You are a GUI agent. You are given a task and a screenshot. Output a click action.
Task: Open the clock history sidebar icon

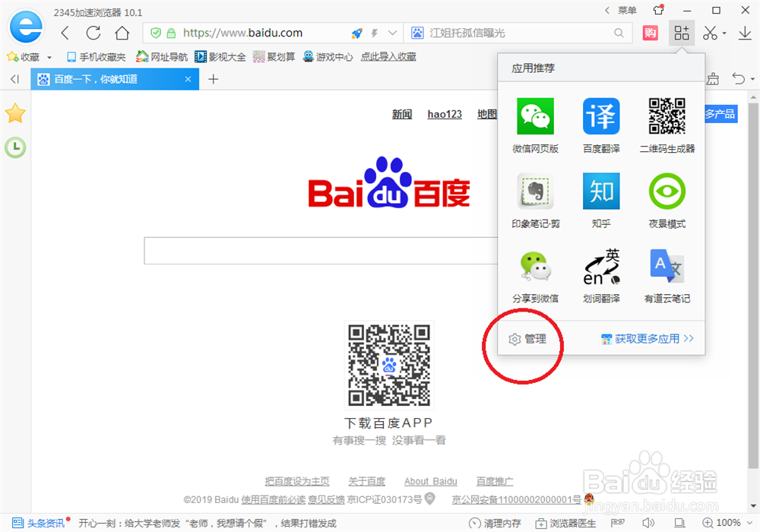pos(15,147)
